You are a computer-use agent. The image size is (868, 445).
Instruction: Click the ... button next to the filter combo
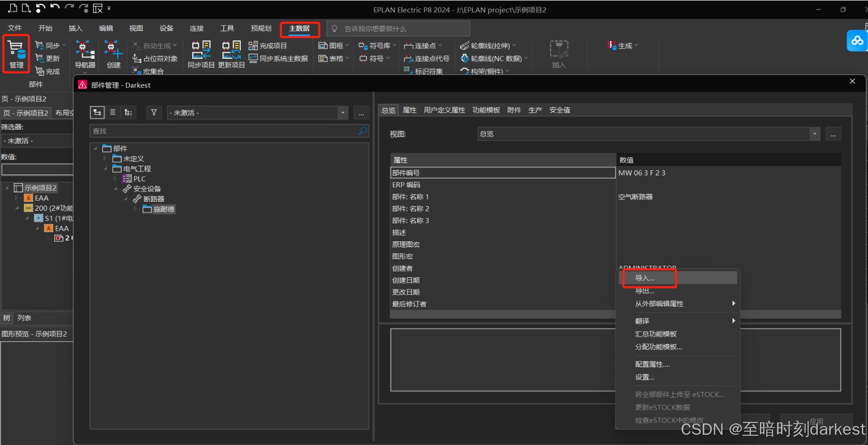(361, 113)
